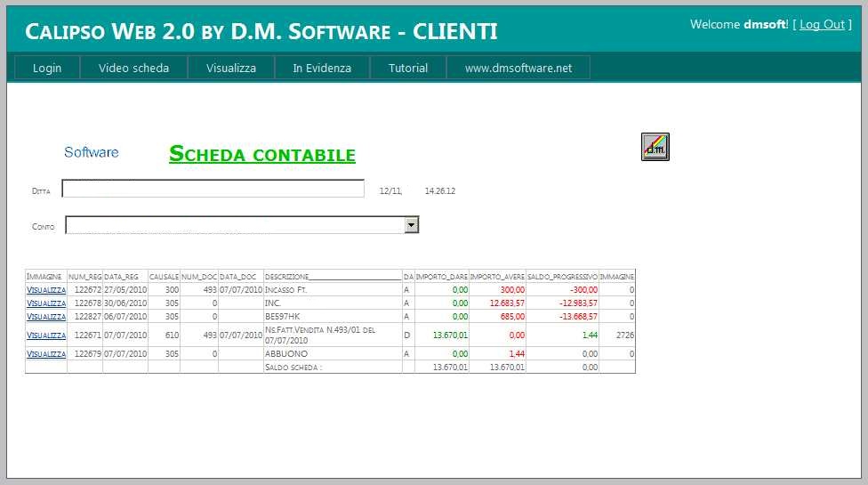Viewport: 868px width, 485px height.
Task: Click the d.m. logo icon
Action: click(x=655, y=147)
